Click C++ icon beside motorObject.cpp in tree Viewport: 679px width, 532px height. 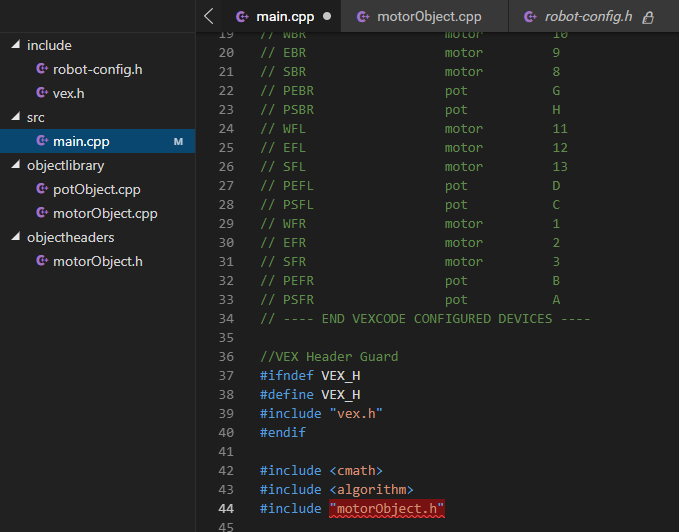coord(42,212)
